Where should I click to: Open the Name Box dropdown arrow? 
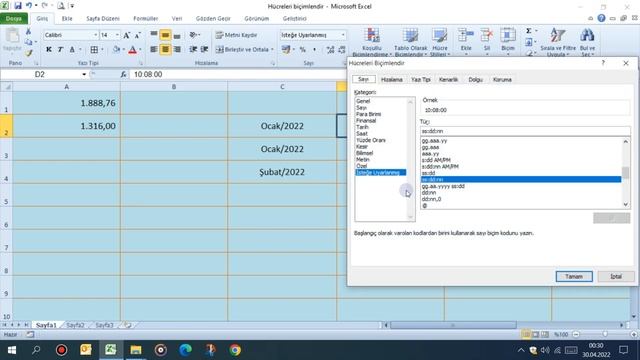coord(84,74)
